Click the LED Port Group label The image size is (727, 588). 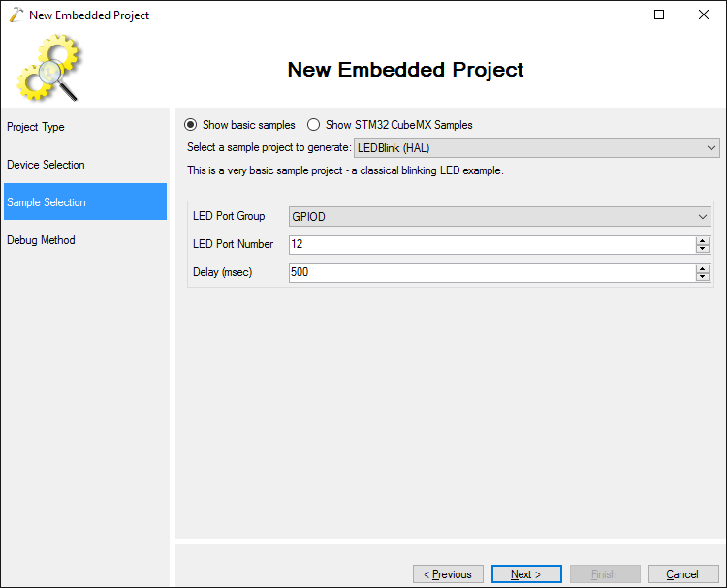pos(229,216)
